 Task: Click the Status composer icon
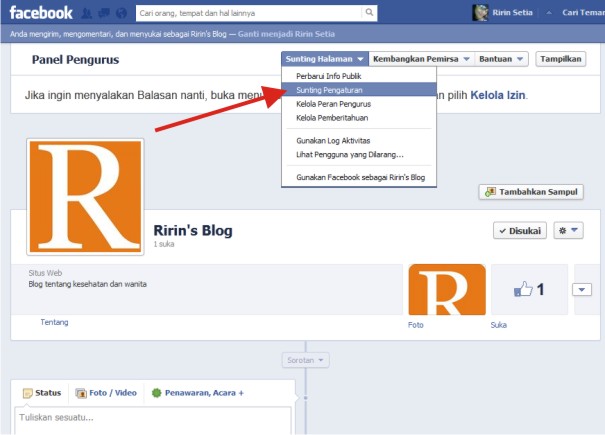click(27, 393)
